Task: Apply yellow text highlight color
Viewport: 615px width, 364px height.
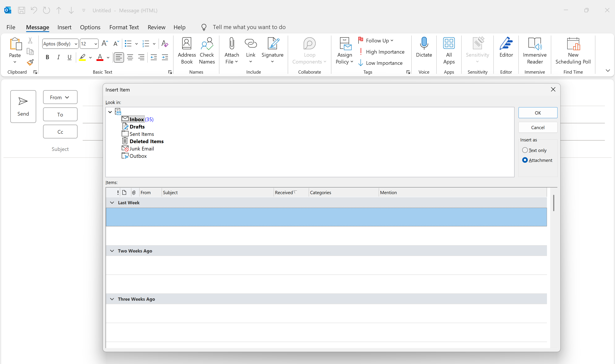Action: pos(82,57)
